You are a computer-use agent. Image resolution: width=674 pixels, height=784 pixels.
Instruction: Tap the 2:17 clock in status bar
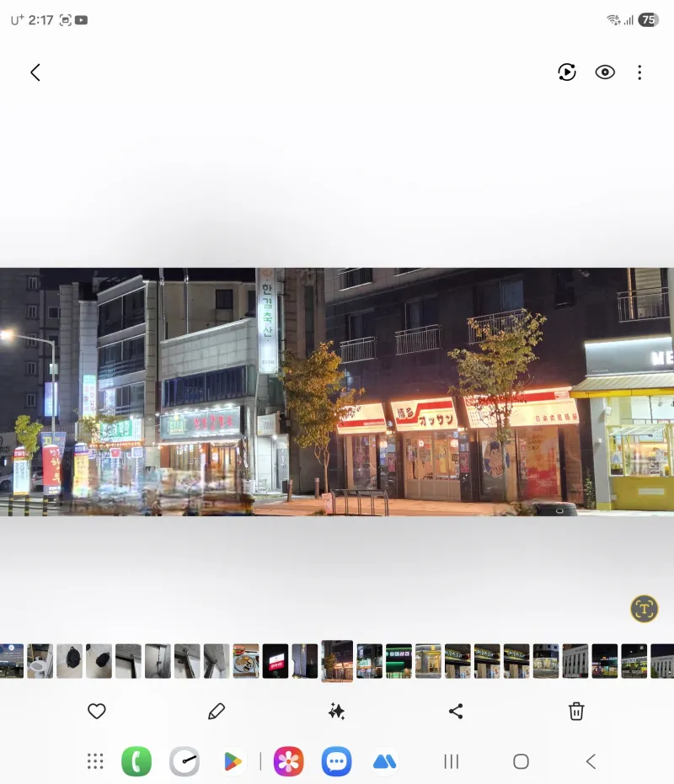click(40, 20)
